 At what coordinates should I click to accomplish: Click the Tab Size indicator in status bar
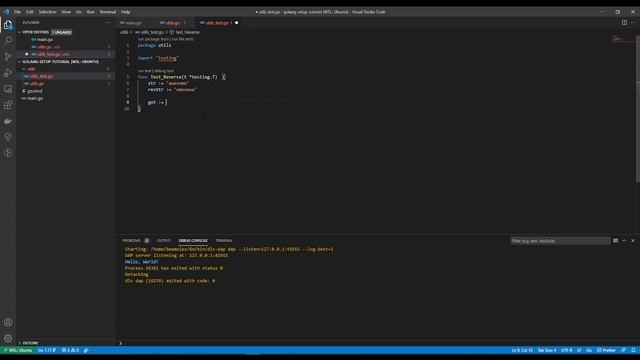point(547,350)
